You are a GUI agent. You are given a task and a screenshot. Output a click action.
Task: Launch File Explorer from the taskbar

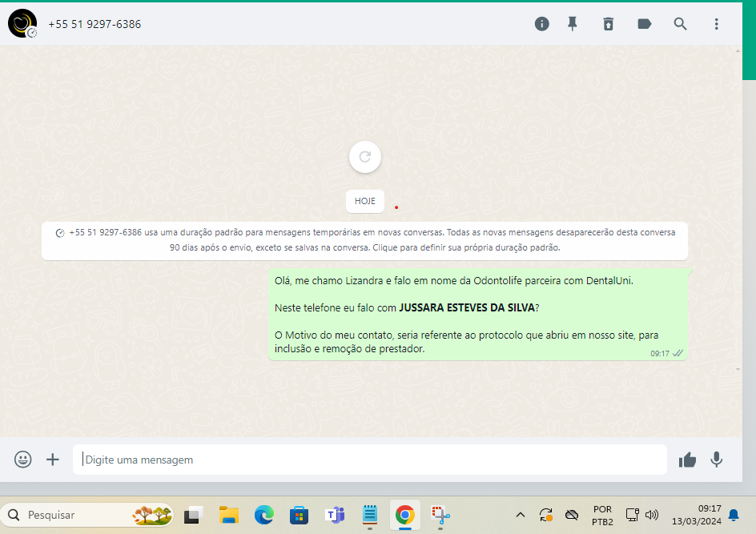tap(228, 516)
